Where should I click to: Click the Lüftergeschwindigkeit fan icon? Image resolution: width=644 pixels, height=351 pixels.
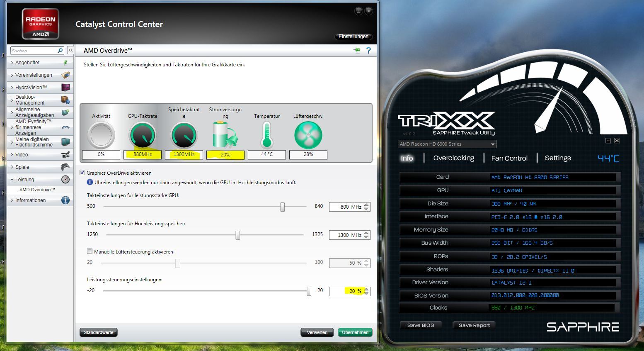(308, 135)
